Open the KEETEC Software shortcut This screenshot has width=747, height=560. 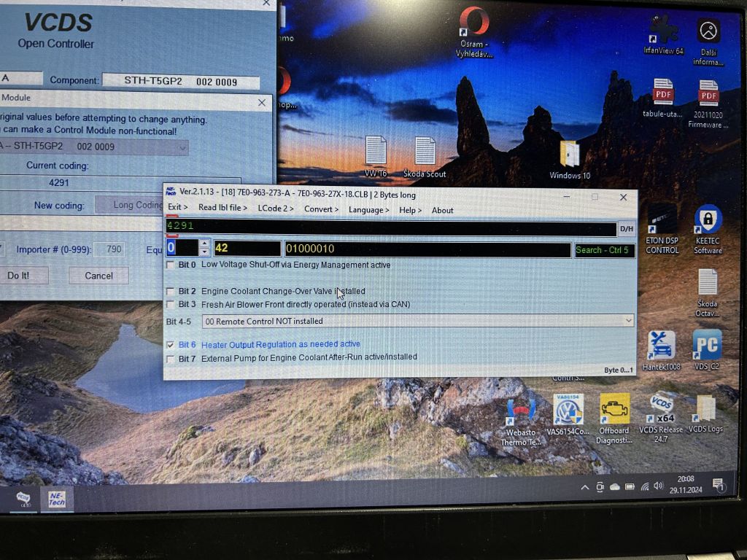(x=707, y=221)
